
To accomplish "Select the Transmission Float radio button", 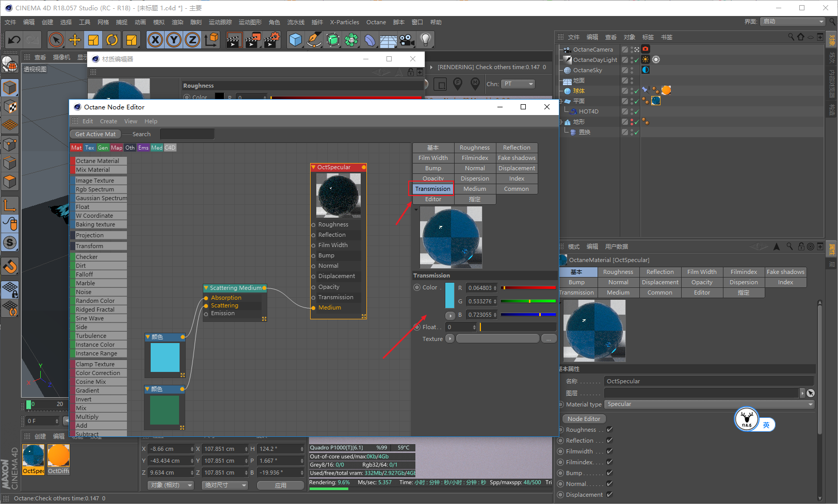I will point(417,327).
